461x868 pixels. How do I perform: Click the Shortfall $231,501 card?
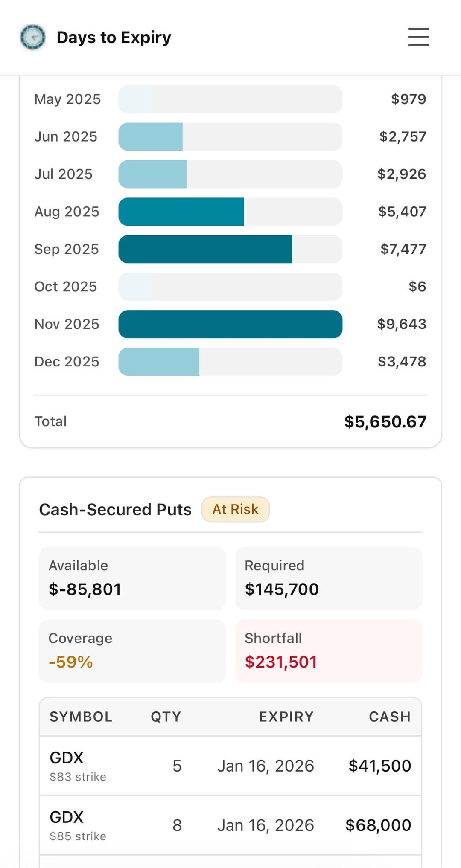[328, 651]
